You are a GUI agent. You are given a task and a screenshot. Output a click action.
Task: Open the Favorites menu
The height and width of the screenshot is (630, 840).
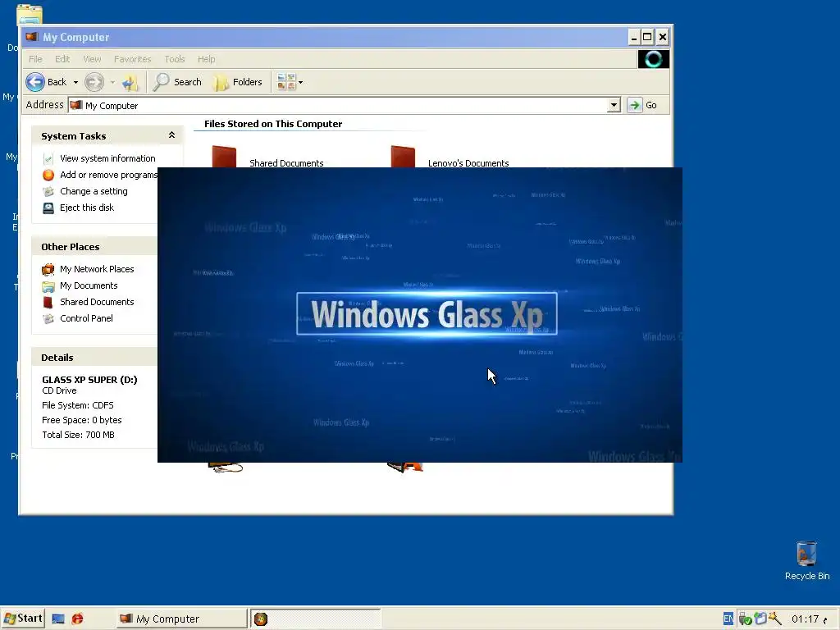pos(132,59)
